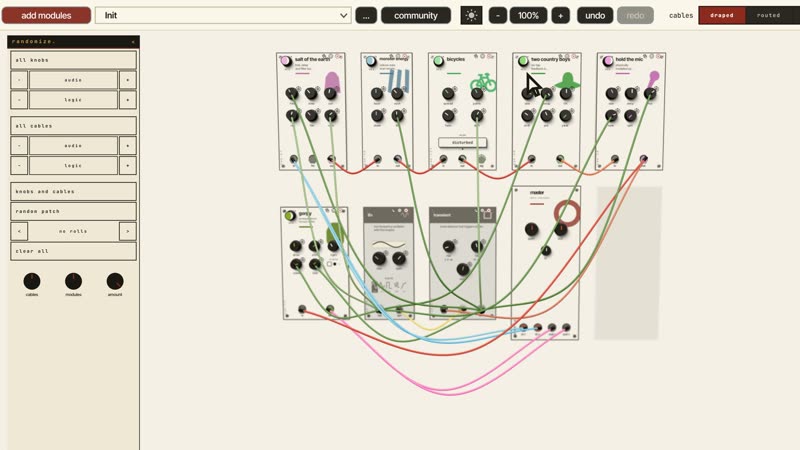
Task: Open the Init preset dropdown
Action: [x=223, y=15]
